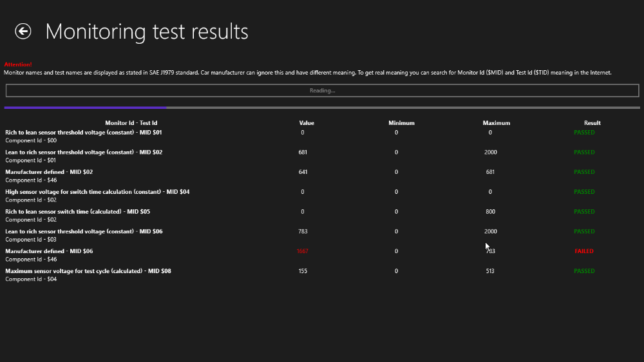Image resolution: width=644 pixels, height=362 pixels.
Task: Click the Value column header
Action: tap(307, 123)
